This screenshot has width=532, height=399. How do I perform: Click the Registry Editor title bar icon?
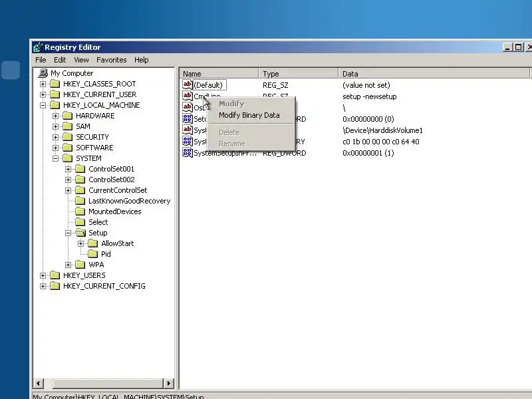(x=38, y=47)
